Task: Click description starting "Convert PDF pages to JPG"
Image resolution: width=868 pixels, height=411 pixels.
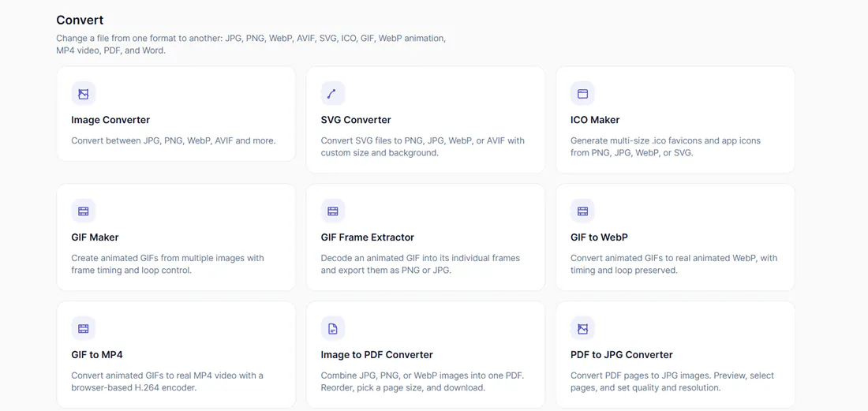Action: point(672,381)
